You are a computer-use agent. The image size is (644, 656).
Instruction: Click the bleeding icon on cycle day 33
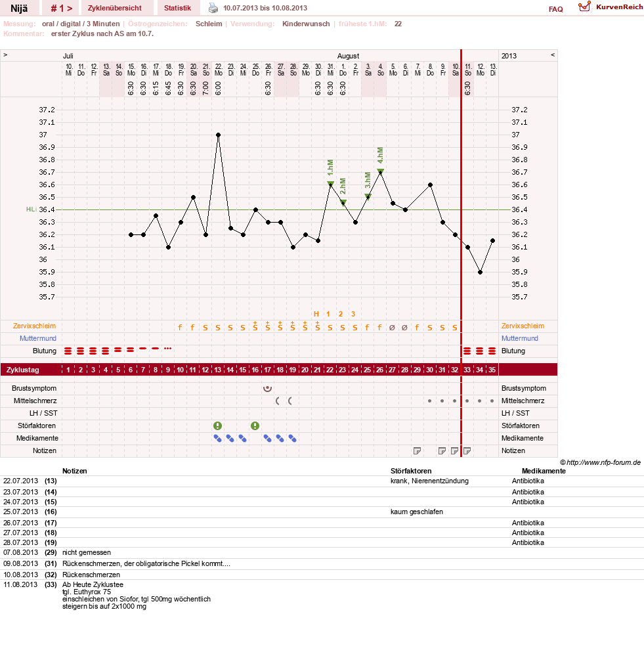(x=467, y=351)
